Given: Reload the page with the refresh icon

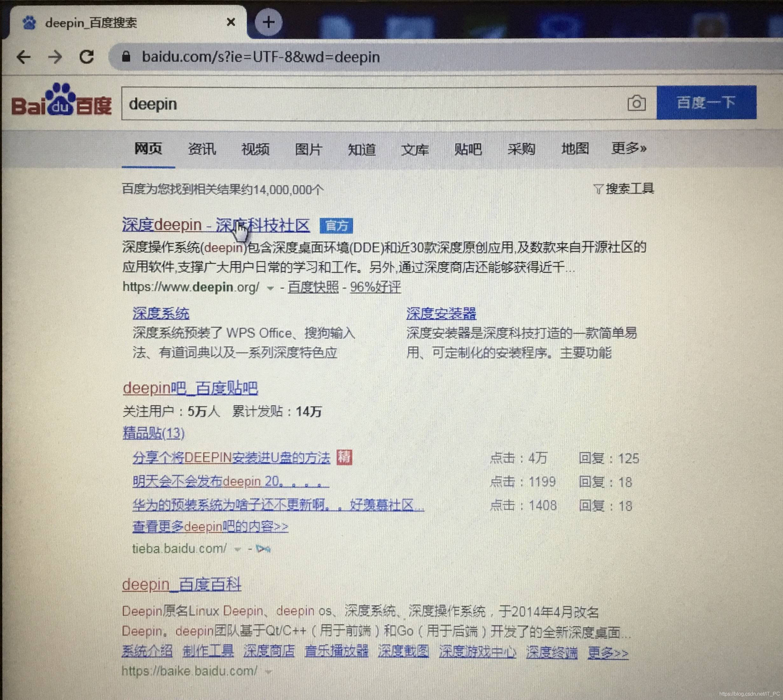Looking at the screenshot, I should click(87, 57).
